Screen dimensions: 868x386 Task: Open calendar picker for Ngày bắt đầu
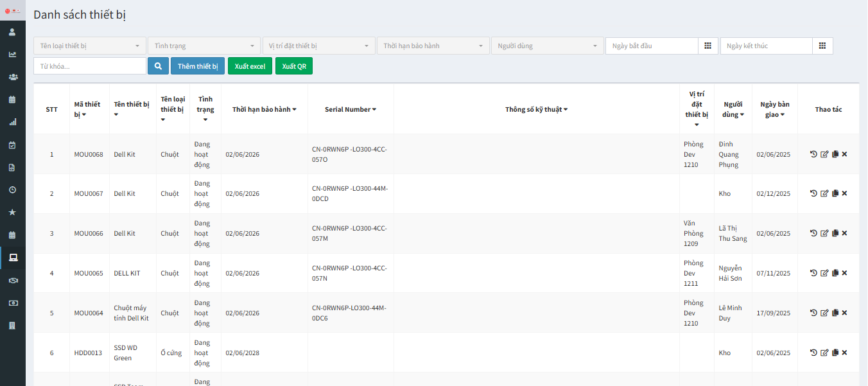pyautogui.click(x=707, y=46)
